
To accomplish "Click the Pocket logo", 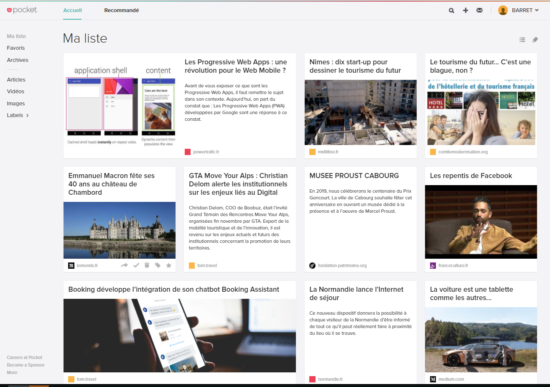I will 22,10.
